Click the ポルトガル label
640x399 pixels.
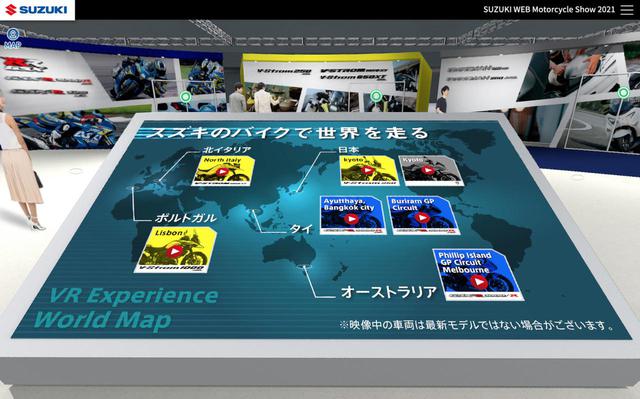pyautogui.click(x=186, y=218)
